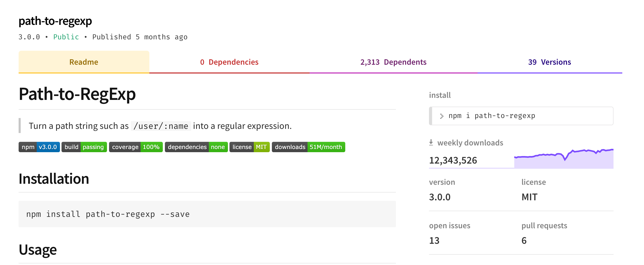The height and width of the screenshot is (265, 644).
Task: Switch to the Readme tab
Action: (84, 62)
